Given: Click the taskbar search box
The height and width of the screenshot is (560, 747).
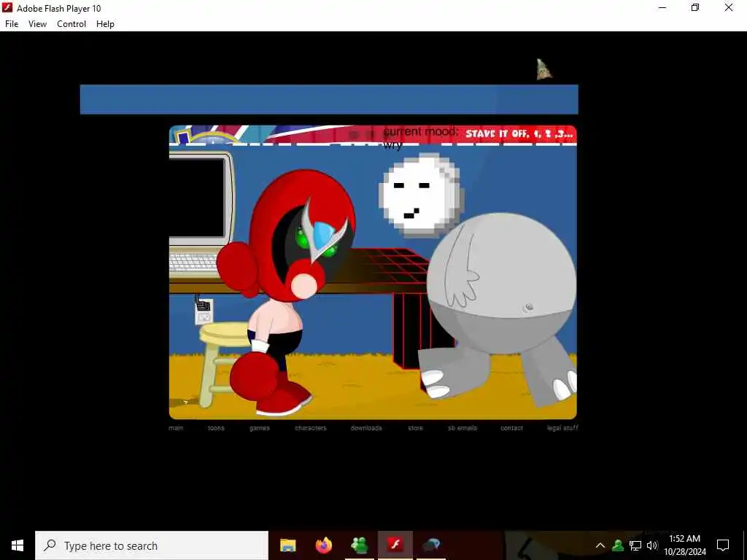Looking at the screenshot, I should coord(152,545).
